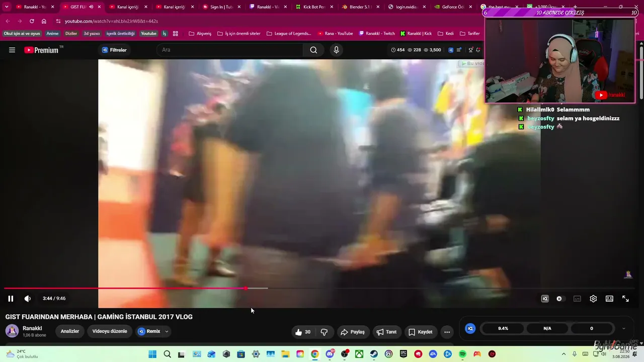
Task: Open the player settings gear
Action: click(593, 299)
